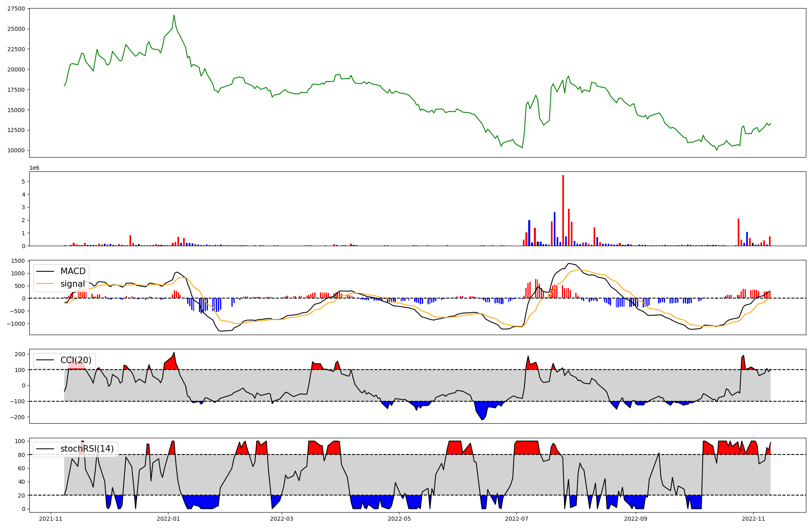Click the 2022-01 x-axis date label
812x528 pixels.
[x=168, y=519]
